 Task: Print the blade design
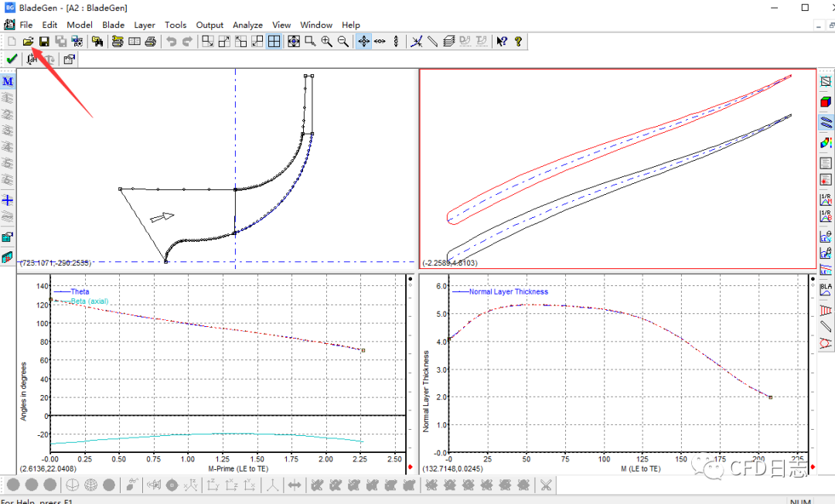coord(150,41)
